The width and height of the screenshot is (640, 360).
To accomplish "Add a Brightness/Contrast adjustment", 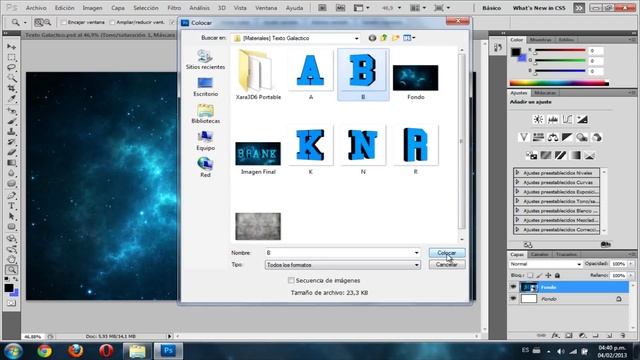I will [538, 119].
